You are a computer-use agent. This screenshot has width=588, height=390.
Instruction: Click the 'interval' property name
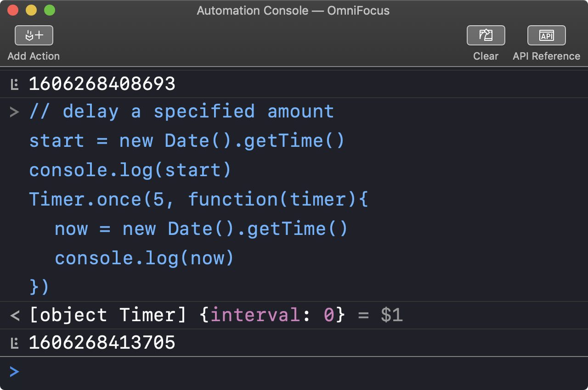255,315
